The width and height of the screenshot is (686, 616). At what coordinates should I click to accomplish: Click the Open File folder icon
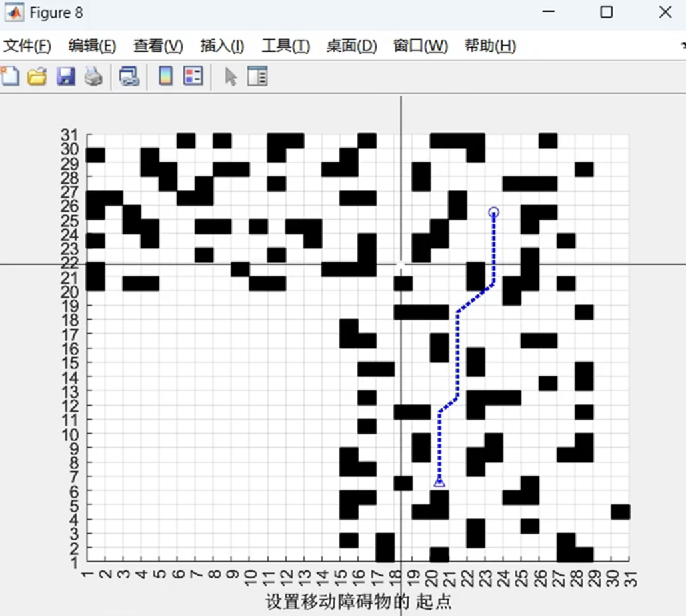37,76
